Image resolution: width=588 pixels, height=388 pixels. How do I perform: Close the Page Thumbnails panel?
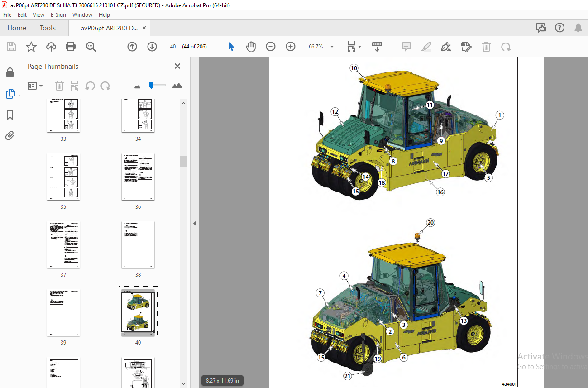177,66
